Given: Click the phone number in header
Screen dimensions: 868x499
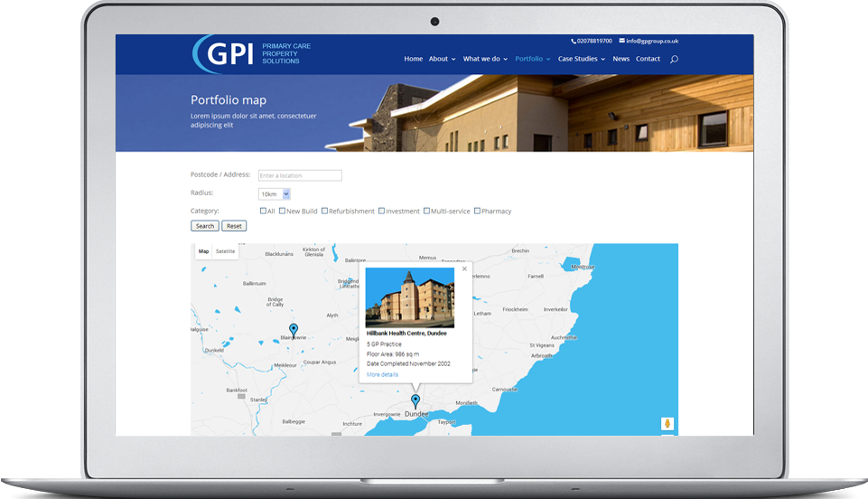Looking at the screenshot, I should point(592,41).
